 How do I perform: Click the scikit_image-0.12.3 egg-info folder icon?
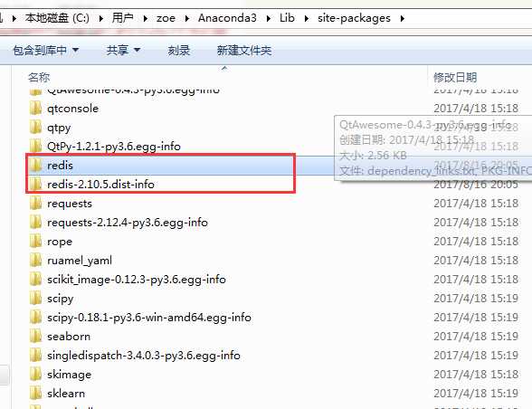point(35,280)
